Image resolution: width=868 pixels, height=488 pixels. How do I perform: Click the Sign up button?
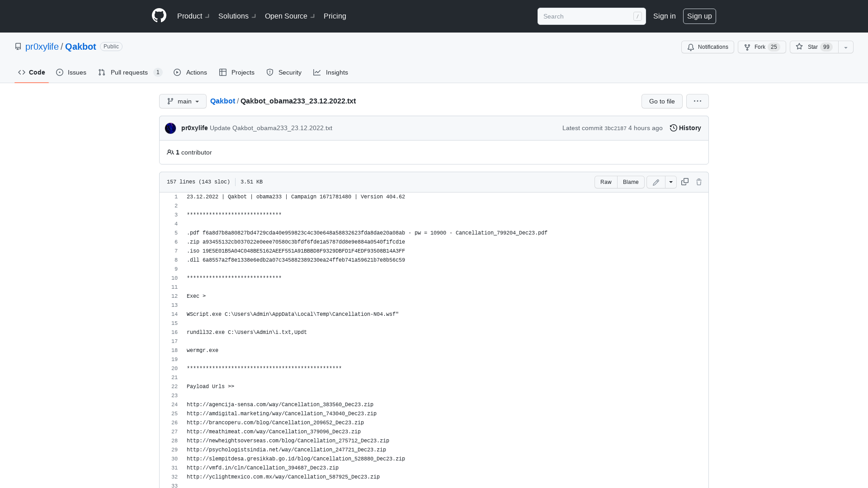pyautogui.click(x=699, y=16)
